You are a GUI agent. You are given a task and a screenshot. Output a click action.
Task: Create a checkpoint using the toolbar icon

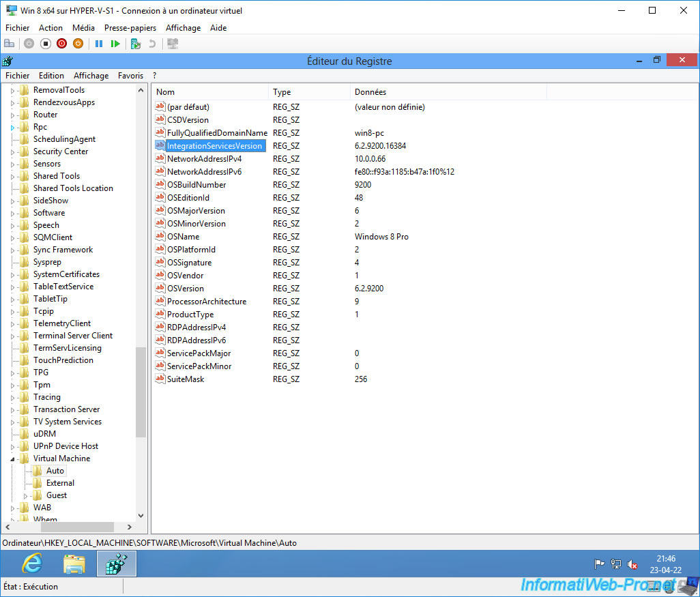coord(136,44)
